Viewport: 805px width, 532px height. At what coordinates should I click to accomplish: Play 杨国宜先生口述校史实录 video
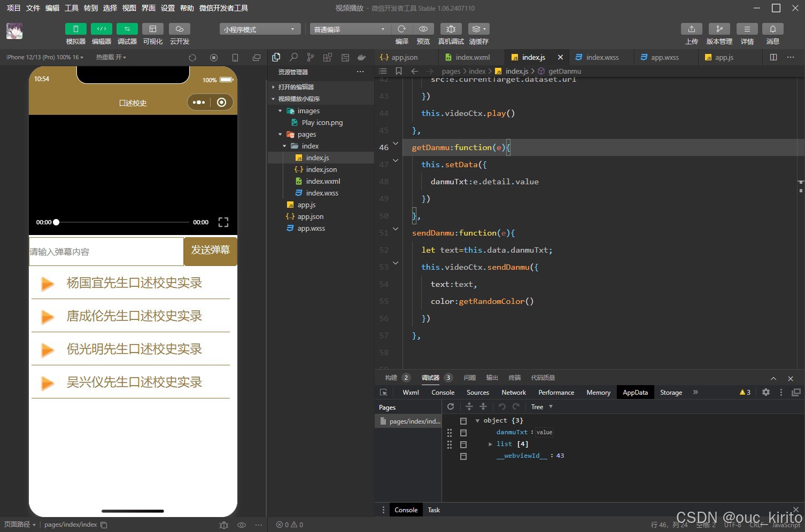pyautogui.click(x=130, y=283)
